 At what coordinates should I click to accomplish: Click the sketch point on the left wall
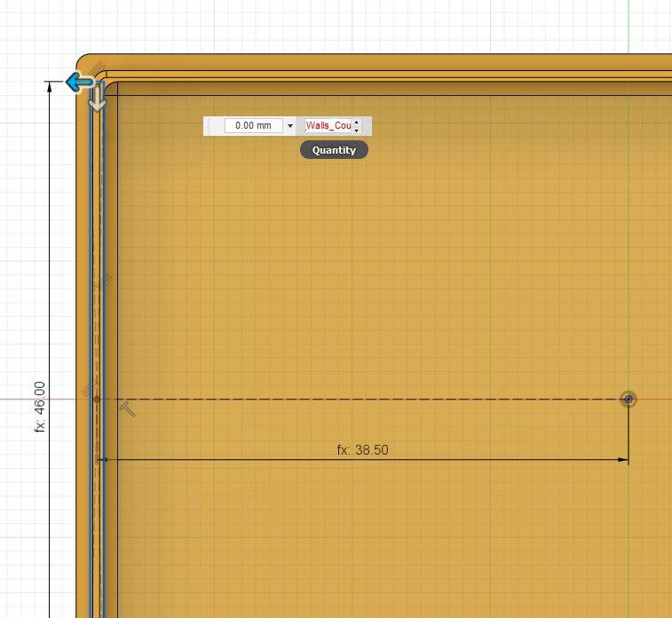[97, 399]
